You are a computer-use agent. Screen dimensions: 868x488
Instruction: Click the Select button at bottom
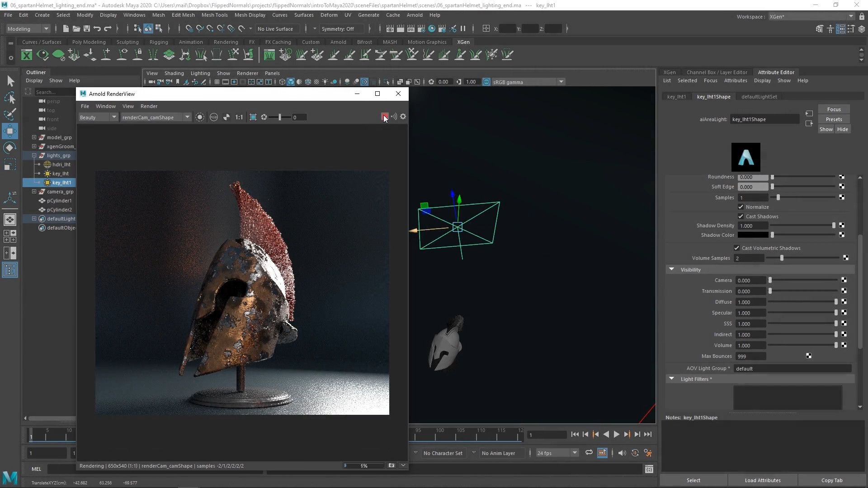coord(693,480)
